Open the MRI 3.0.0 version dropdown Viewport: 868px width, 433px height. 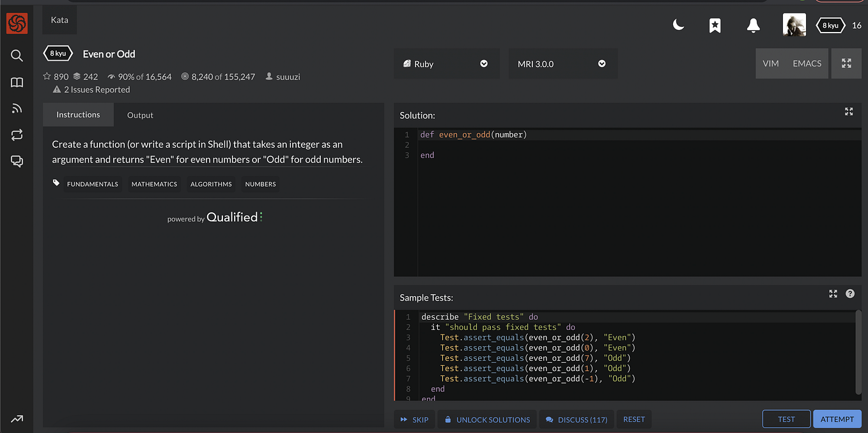coord(562,63)
